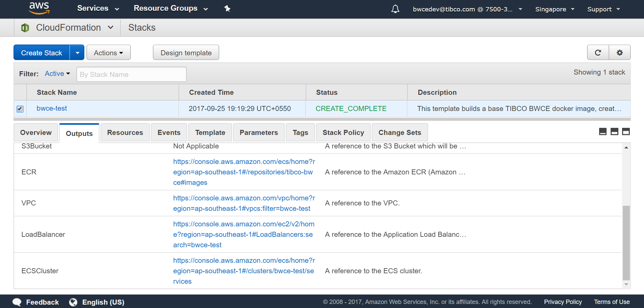Expand the Create Stack dropdown arrow
Screen dimensions: 644x308
point(77,53)
